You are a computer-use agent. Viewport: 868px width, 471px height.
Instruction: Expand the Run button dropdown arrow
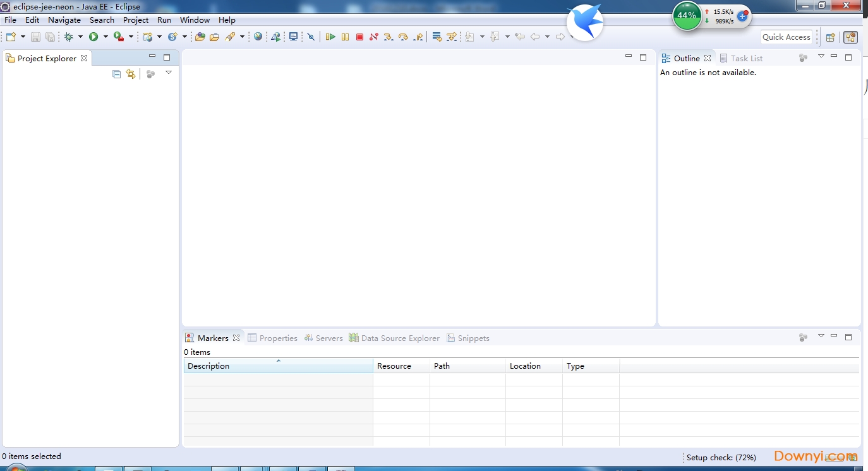105,37
